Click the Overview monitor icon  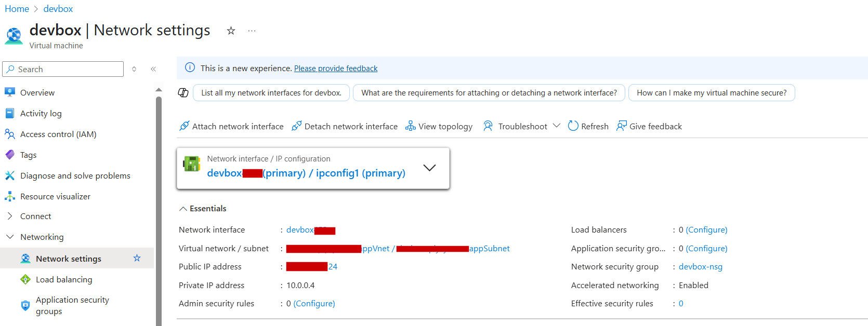(x=10, y=92)
